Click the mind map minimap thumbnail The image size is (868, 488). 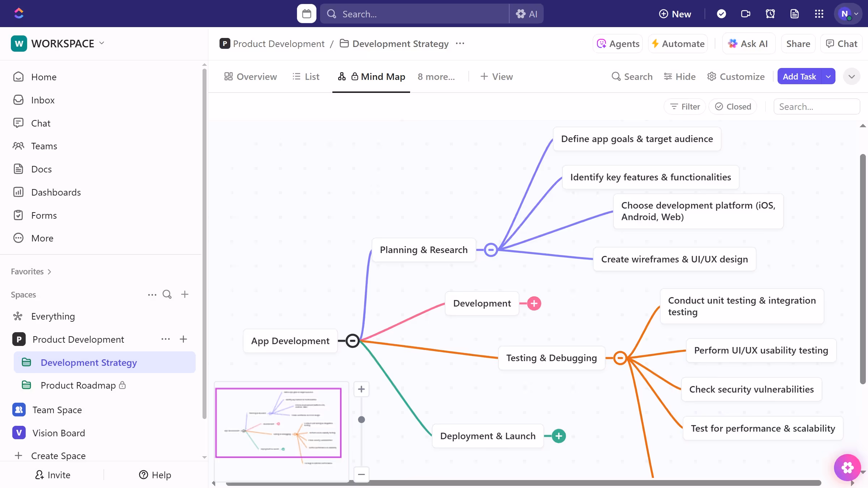pyautogui.click(x=278, y=423)
